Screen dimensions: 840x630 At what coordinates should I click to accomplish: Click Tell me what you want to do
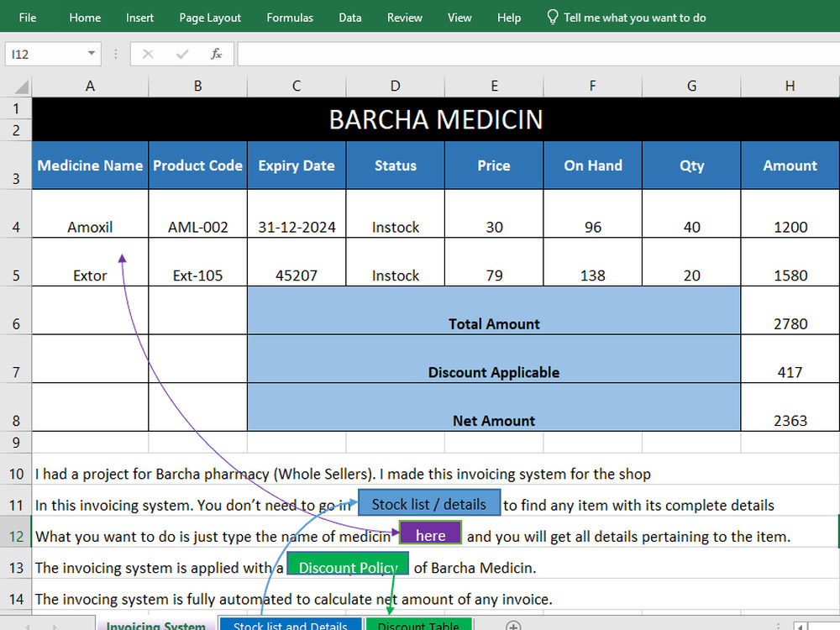click(635, 18)
